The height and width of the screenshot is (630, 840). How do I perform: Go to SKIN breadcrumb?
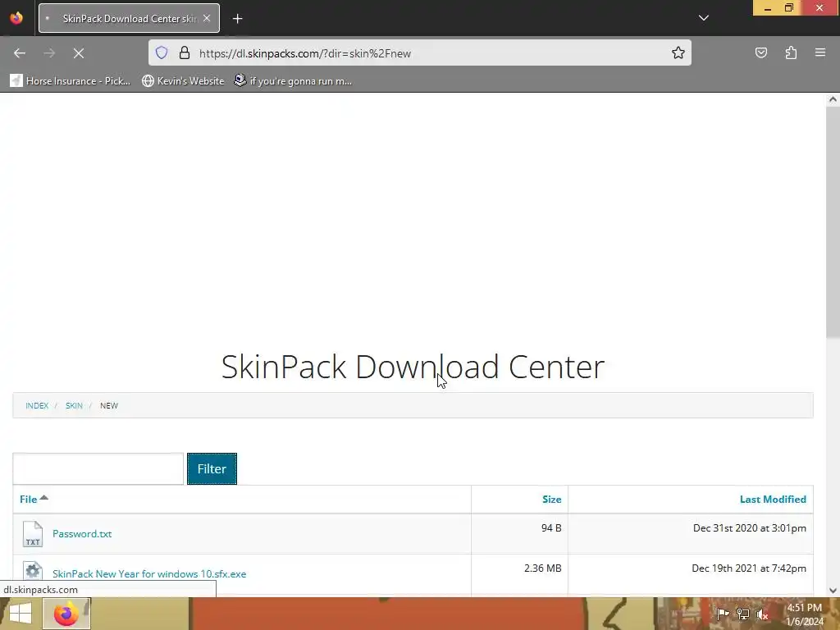74,405
